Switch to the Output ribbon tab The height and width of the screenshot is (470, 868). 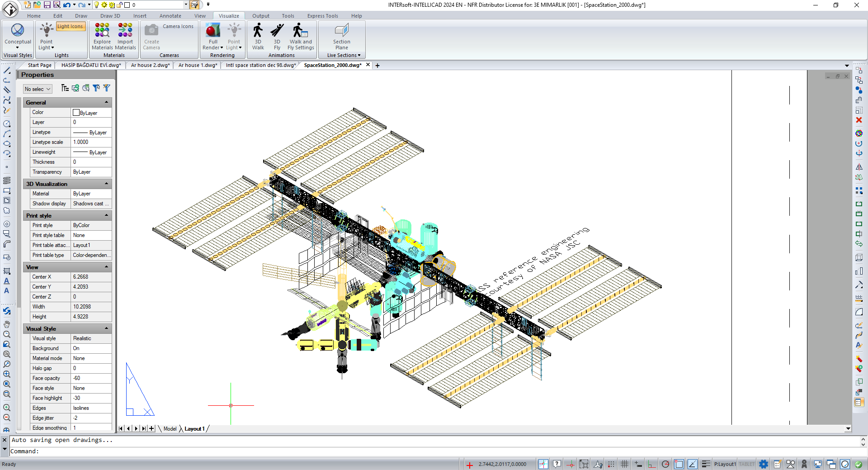[x=260, y=15]
